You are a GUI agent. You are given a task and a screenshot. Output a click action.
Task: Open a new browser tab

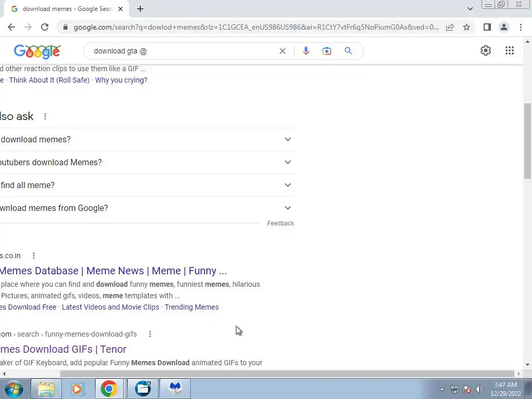[140, 9]
